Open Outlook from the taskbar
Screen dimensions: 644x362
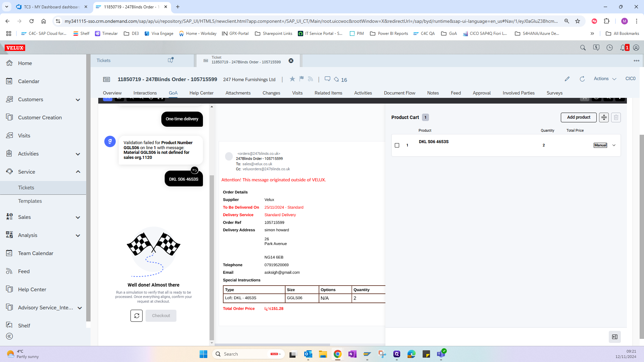(308, 354)
